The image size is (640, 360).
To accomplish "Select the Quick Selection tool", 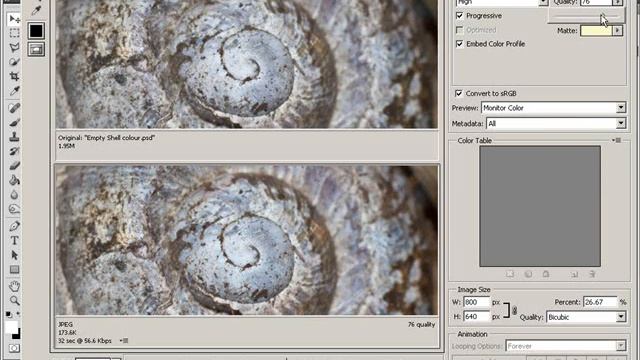I will tap(14, 62).
